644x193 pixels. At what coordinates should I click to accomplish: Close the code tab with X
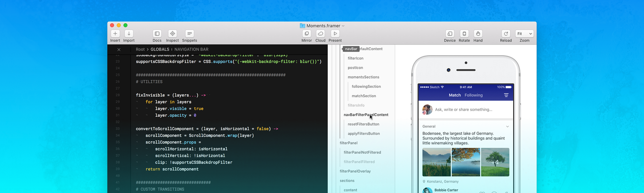(119, 49)
